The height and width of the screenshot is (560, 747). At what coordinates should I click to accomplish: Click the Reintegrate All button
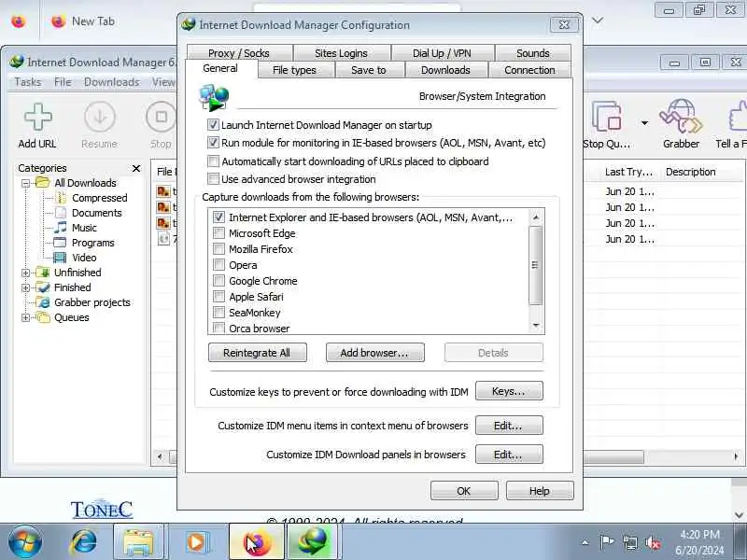click(x=258, y=353)
